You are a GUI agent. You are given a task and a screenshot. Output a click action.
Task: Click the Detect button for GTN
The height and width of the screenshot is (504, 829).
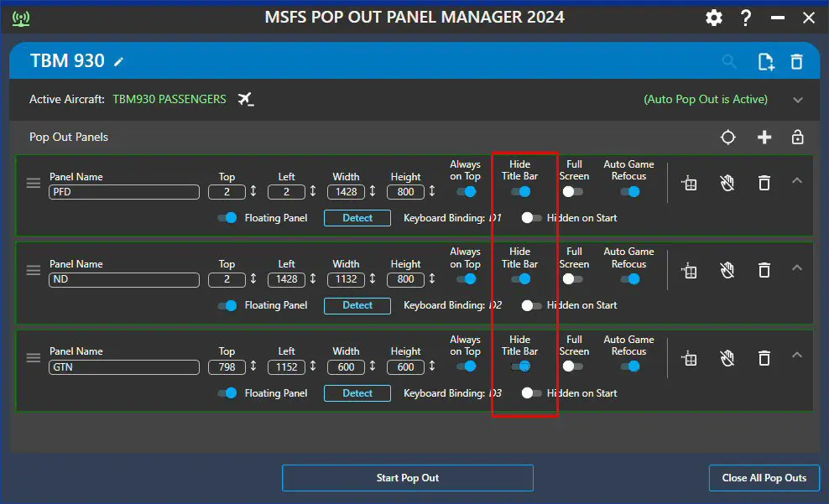point(357,393)
